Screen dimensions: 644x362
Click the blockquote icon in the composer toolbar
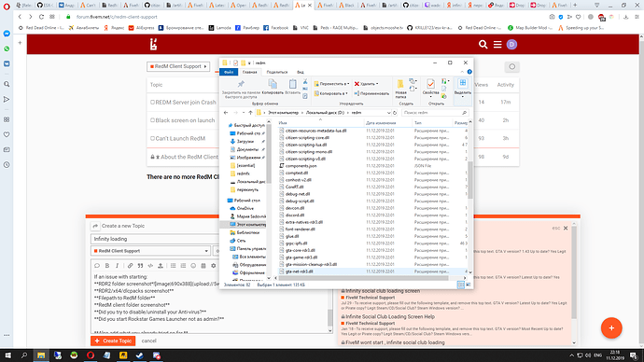(140, 266)
